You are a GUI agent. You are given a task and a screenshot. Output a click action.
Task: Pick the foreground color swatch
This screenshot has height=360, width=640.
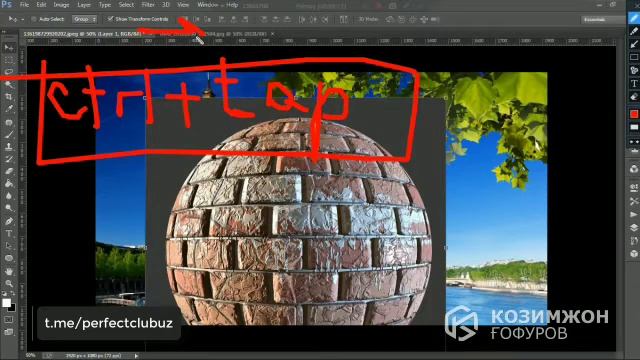click(6, 303)
